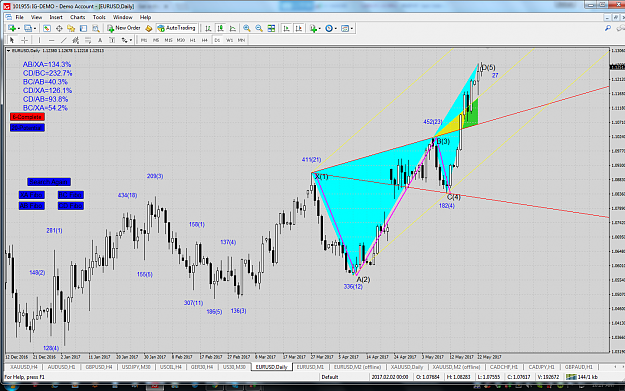Screen dimensions: 625x391
Task: Switch timeframe to W1
Action: click(229, 40)
